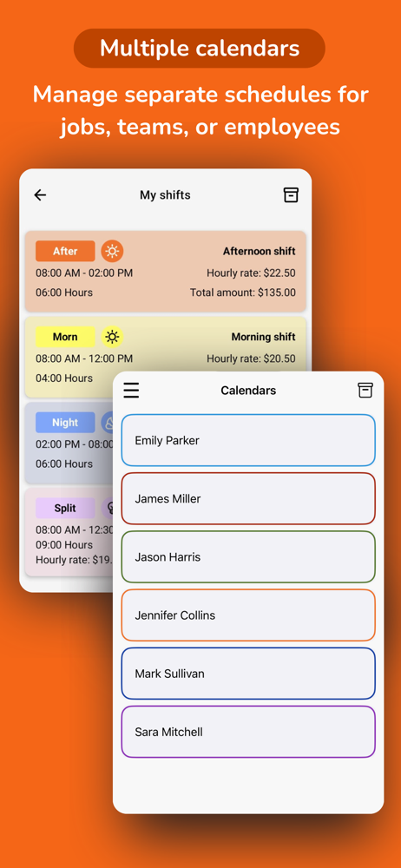Select the purple Split tag

[x=65, y=508]
